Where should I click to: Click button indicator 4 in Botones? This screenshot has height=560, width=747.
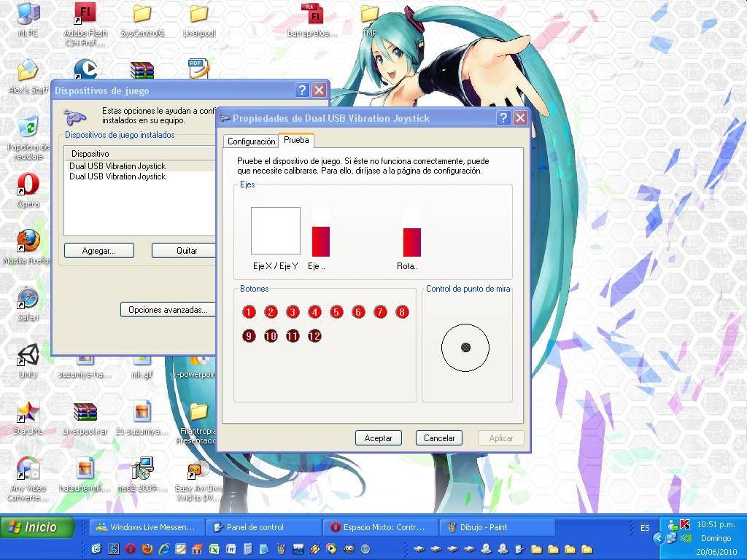(314, 312)
